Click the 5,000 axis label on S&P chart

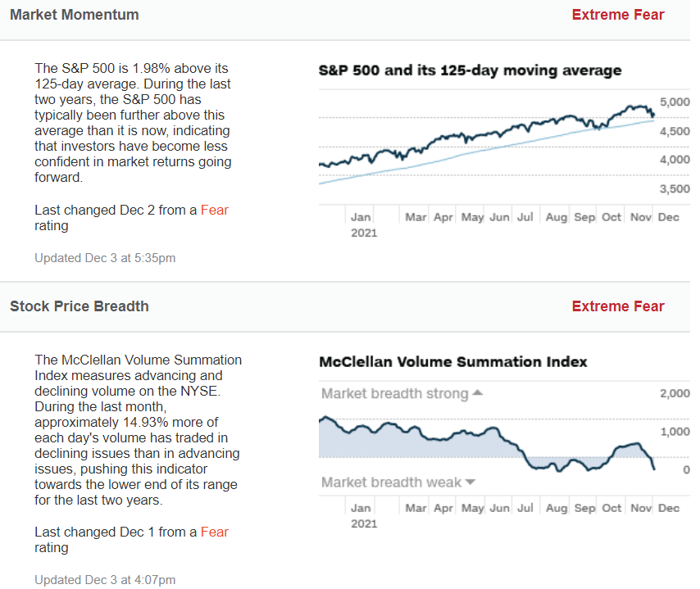675,102
